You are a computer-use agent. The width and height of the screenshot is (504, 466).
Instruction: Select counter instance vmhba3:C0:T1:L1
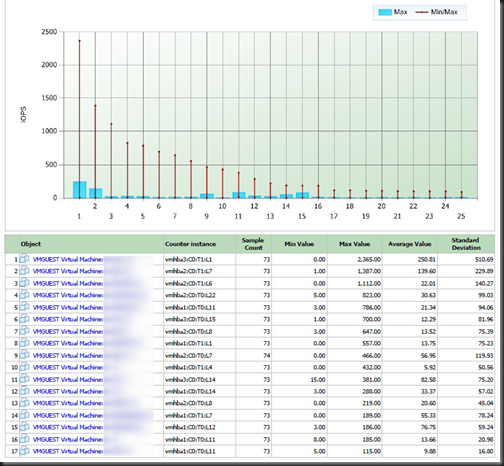point(188,260)
